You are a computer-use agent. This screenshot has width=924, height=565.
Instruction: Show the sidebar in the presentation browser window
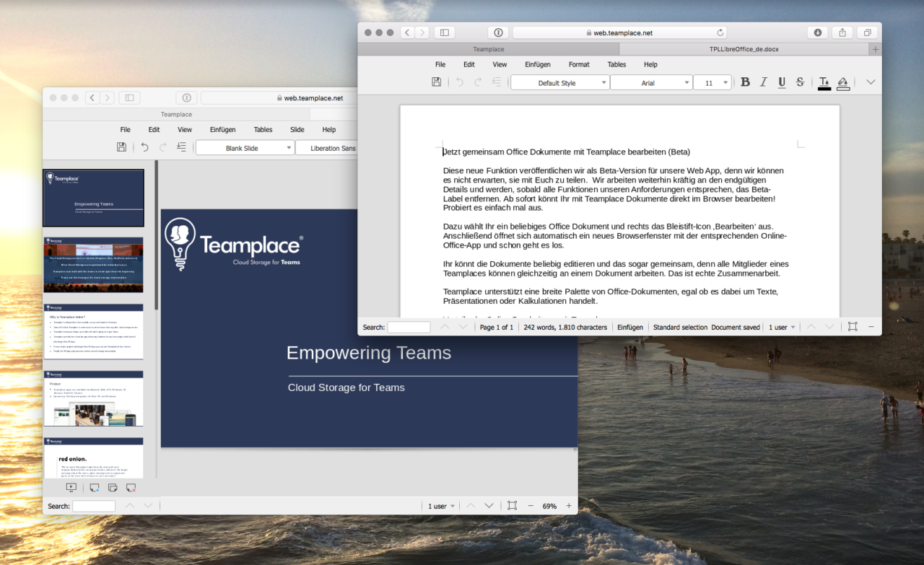point(129,97)
